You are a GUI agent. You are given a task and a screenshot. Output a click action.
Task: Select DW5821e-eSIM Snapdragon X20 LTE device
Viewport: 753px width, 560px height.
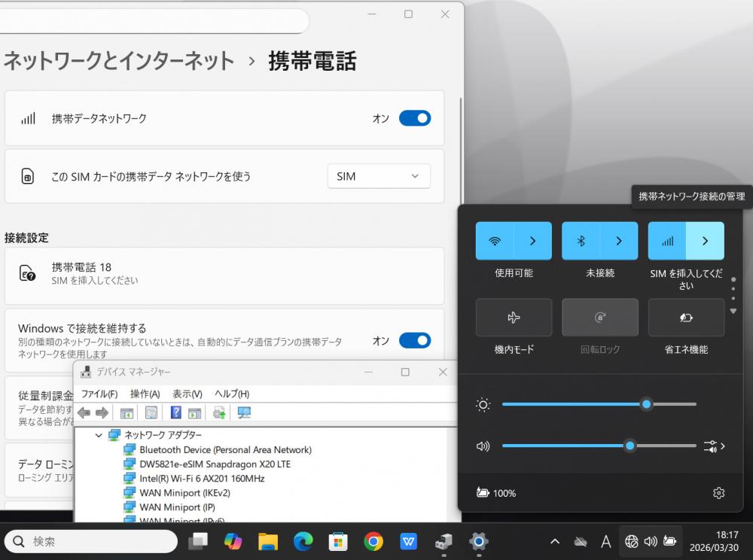(215, 464)
